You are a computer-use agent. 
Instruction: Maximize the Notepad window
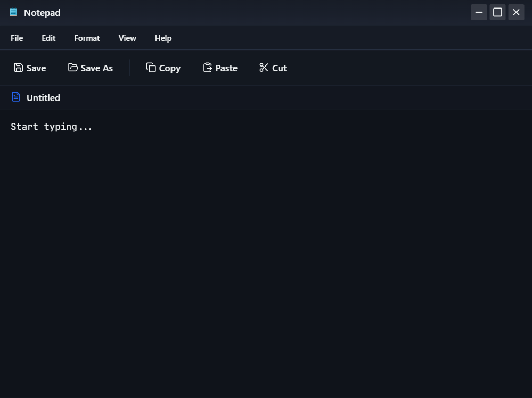pyautogui.click(x=497, y=13)
